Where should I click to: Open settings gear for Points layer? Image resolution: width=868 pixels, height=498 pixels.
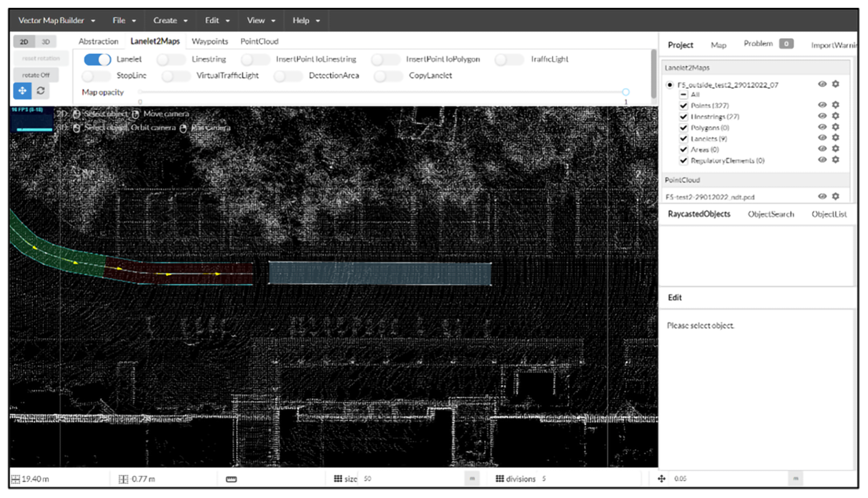835,105
